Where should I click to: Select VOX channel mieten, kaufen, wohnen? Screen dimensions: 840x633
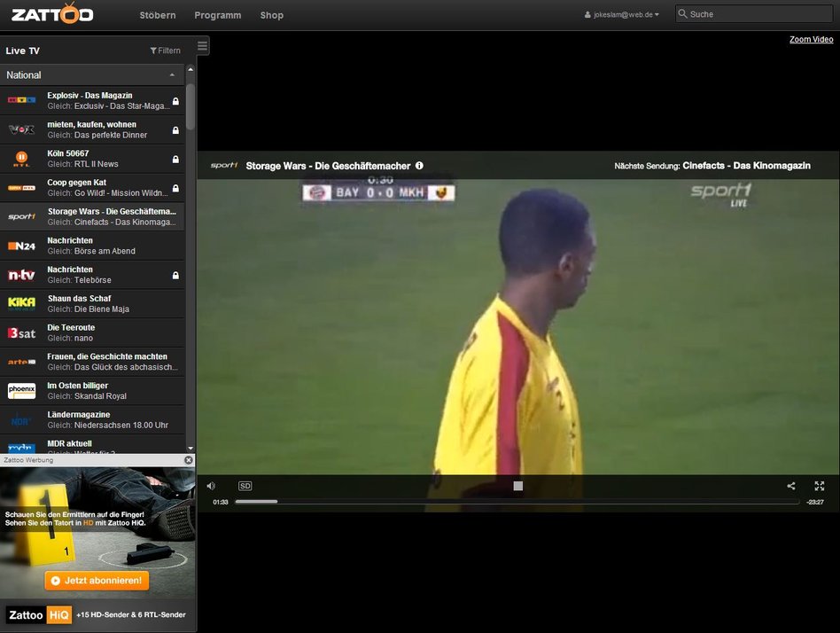click(92, 129)
